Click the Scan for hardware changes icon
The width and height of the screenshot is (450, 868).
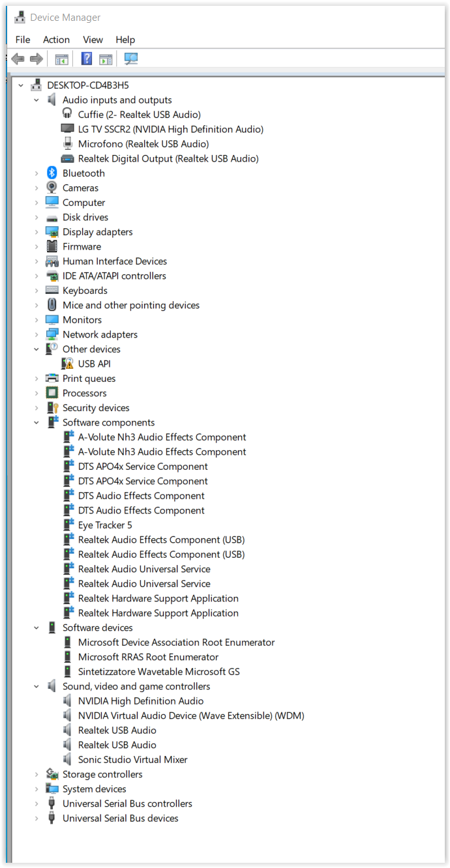131,59
